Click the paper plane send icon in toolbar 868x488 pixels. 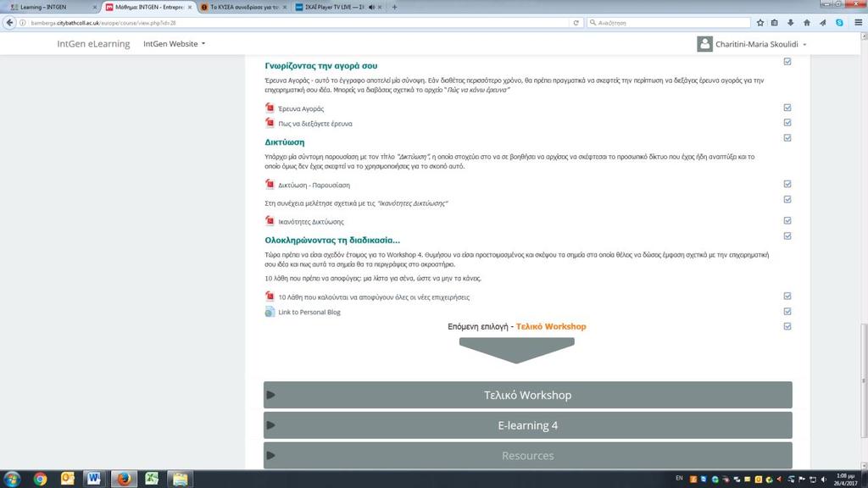[x=822, y=23]
